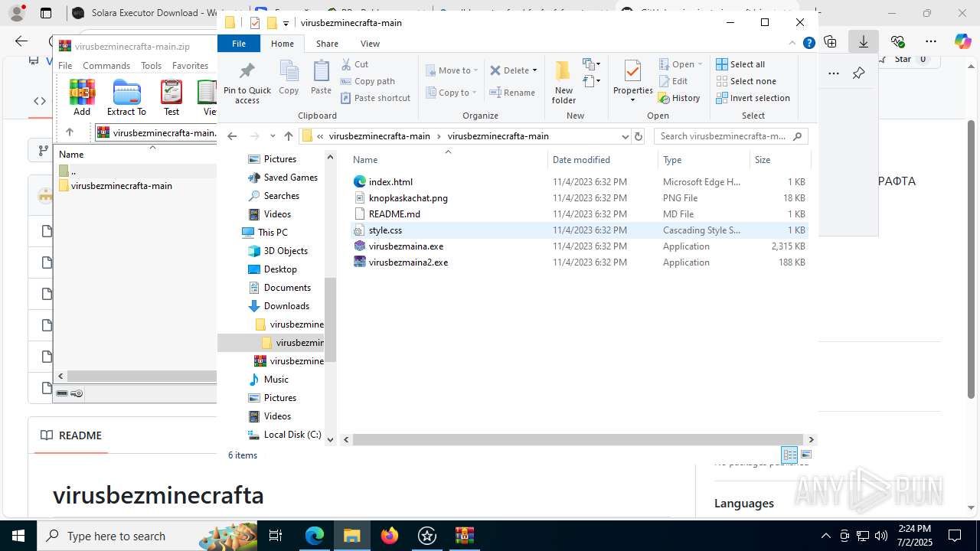Go up one folder level in Explorer

click(288, 136)
